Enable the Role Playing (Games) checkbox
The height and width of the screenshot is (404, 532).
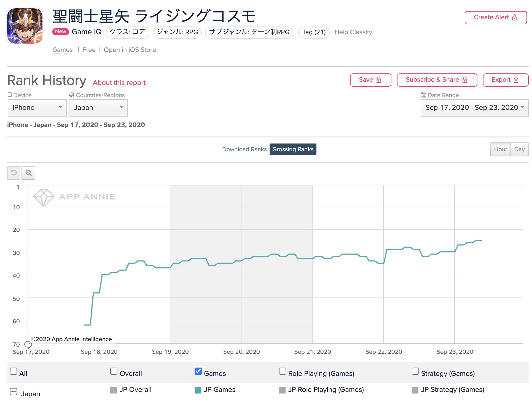pos(283,371)
